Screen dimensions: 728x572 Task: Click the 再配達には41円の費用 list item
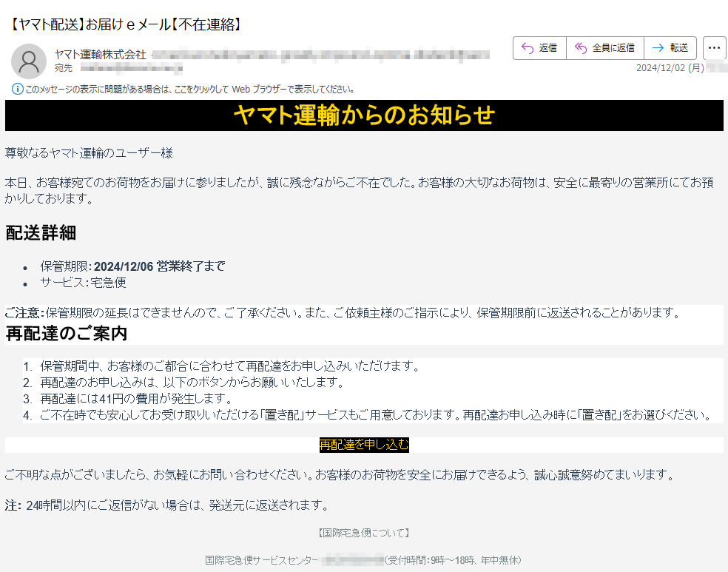(x=136, y=398)
